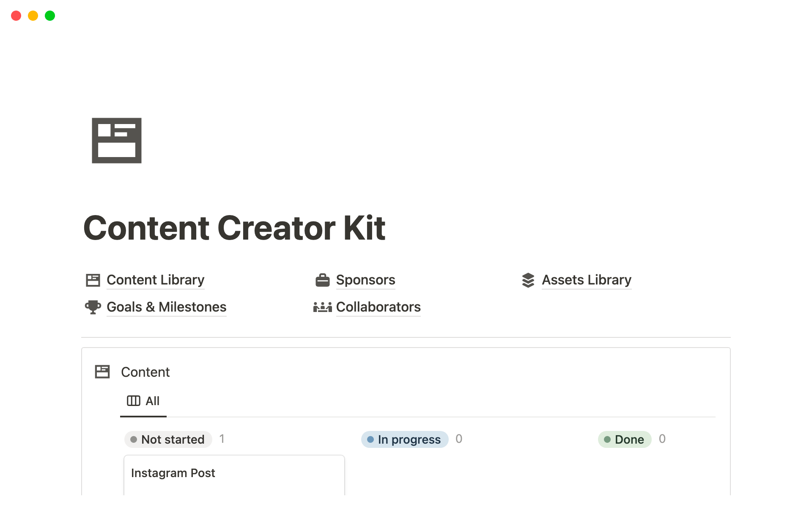Click the Content database icon
Image resolution: width=812 pixels, height=508 pixels.
102,372
